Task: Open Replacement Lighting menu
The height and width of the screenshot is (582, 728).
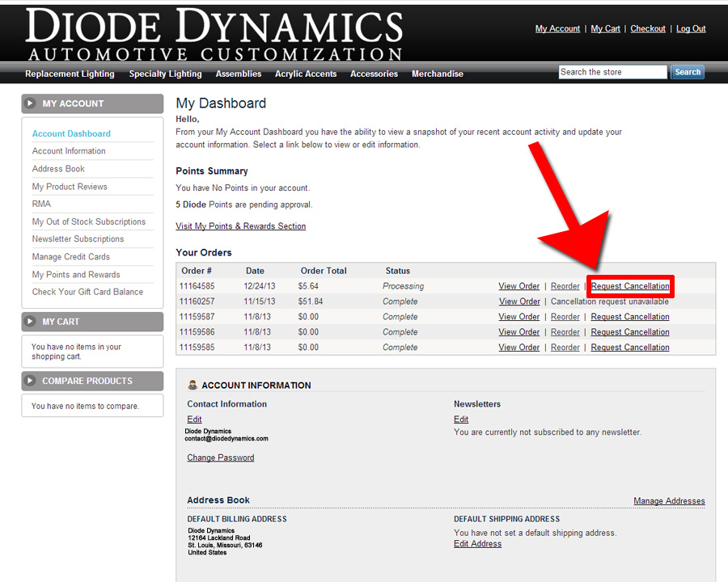Action: 70,74
